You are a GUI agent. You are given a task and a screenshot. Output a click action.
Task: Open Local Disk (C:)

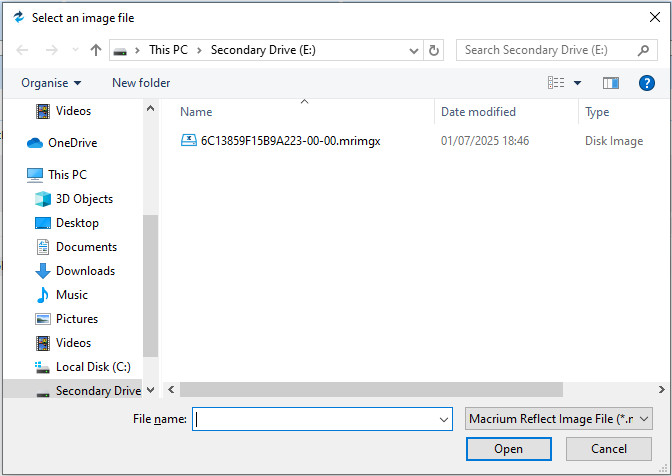(x=93, y=367)
